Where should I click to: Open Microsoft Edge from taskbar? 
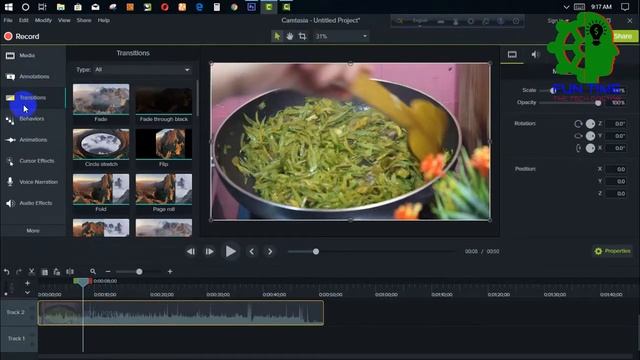[x=199, y=7]
